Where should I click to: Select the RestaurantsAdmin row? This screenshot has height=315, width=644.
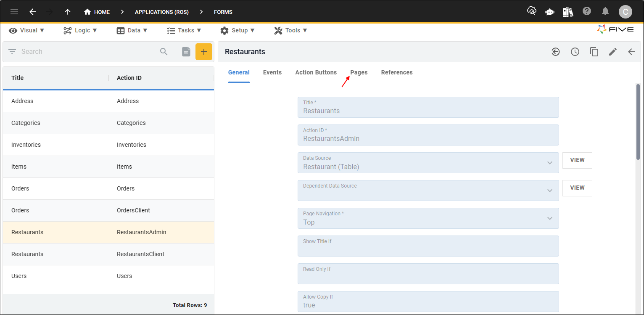tap(108, 233)
